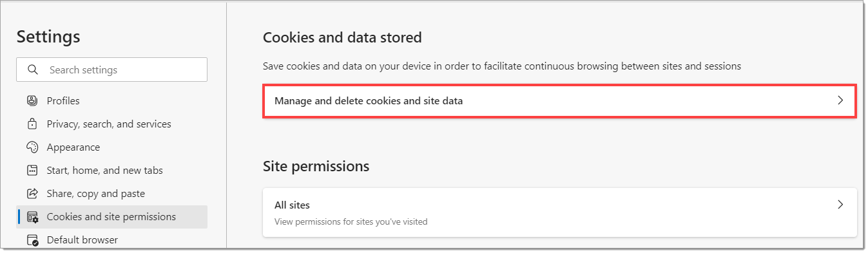Click the Default browser icon

(32, 240)
